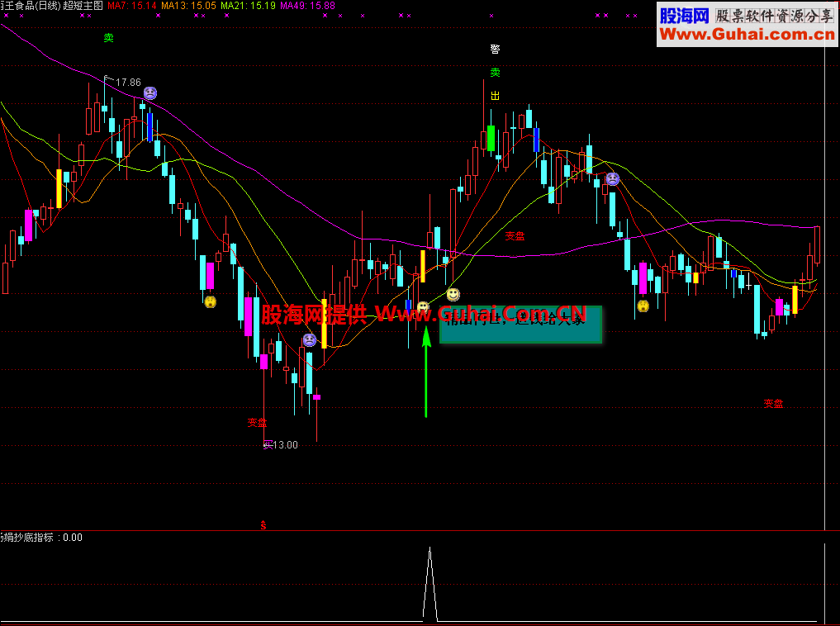Select the MA49: 15.88 readout
The image size is (840, 626).
click(307, 6)
